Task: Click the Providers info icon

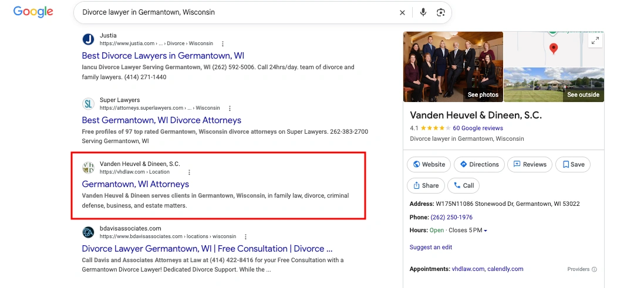Action: (594, 270)
